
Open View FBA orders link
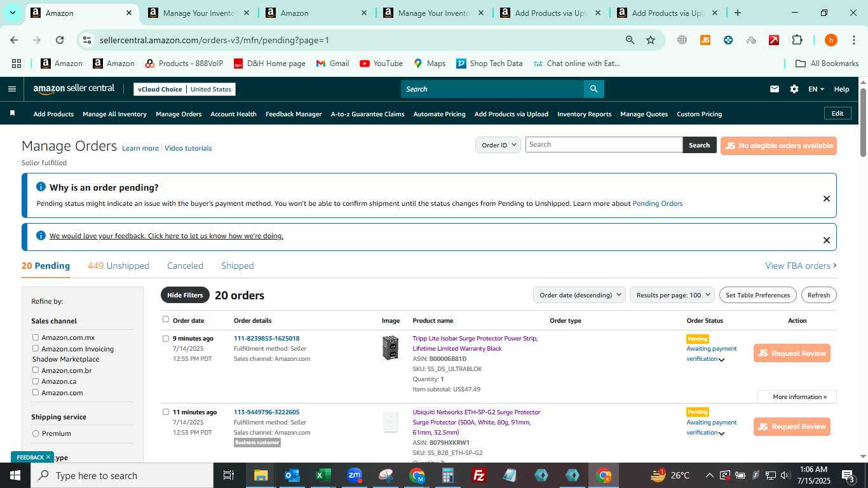[x=801, y=266]
